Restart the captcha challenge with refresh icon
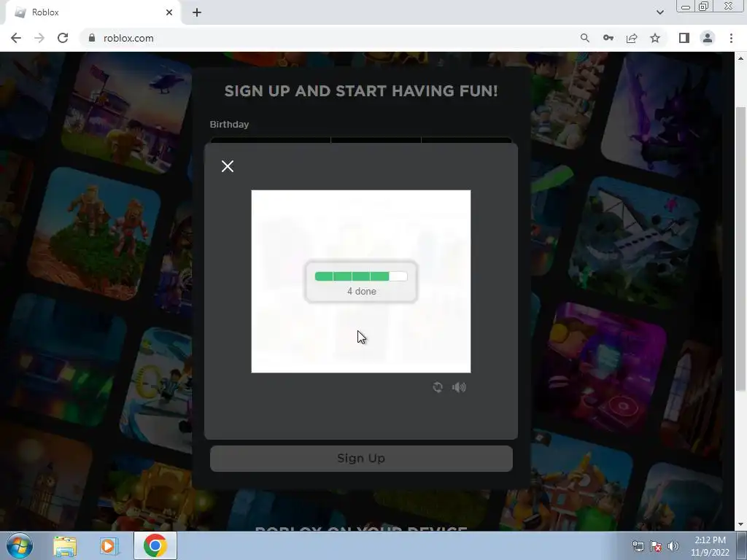 pyautogui.click(x=438, y=387)
